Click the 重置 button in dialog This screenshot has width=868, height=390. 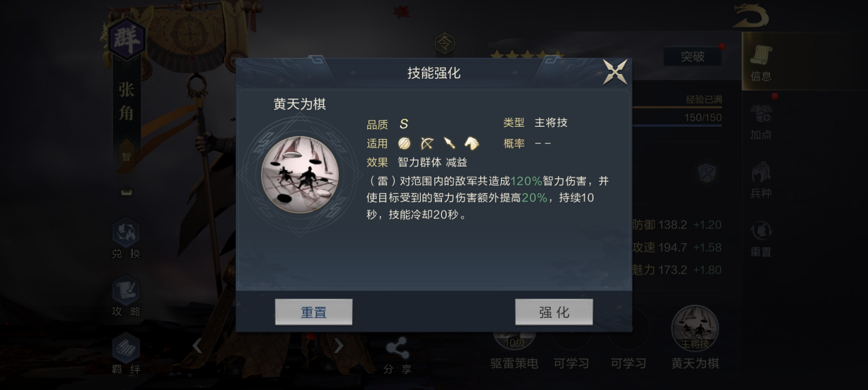pyautogui.click(x=314, y=312)
